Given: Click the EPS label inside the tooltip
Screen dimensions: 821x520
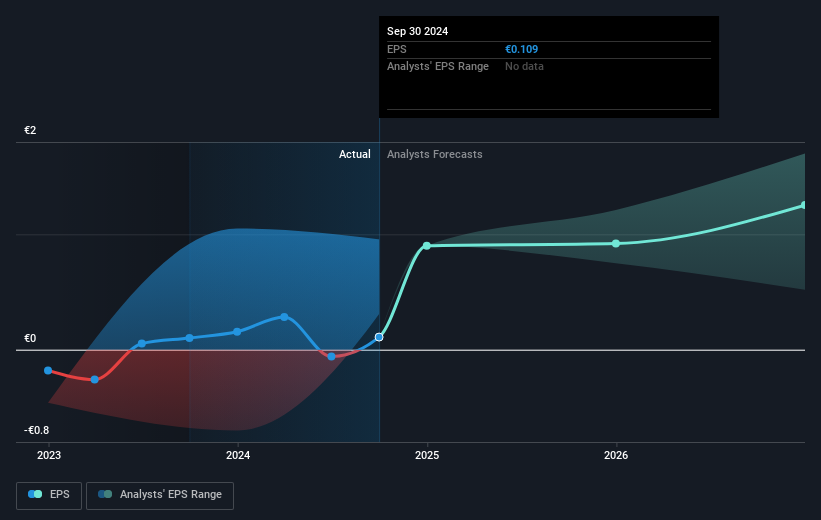Looking at the screenshot, I should click(396, 49).
